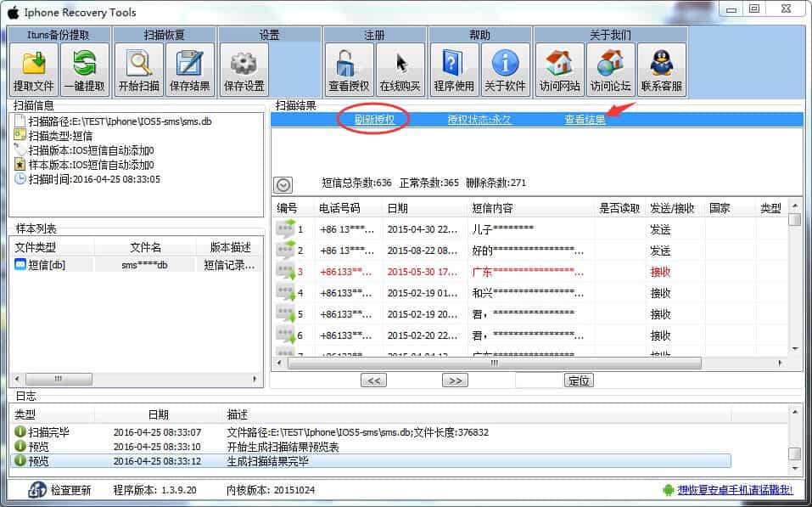Click the 设置 group header
Screen dimensions: 812x507
(x=269, y=35)
